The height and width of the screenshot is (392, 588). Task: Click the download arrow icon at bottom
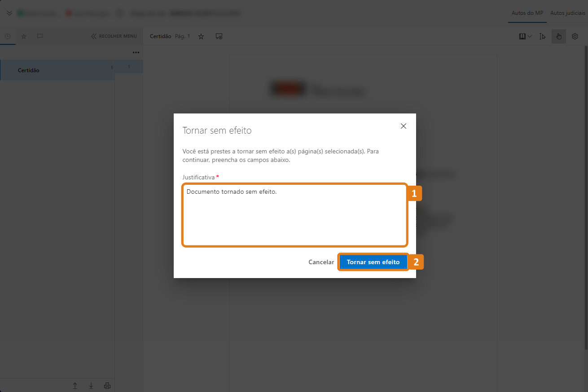(91, 386)
